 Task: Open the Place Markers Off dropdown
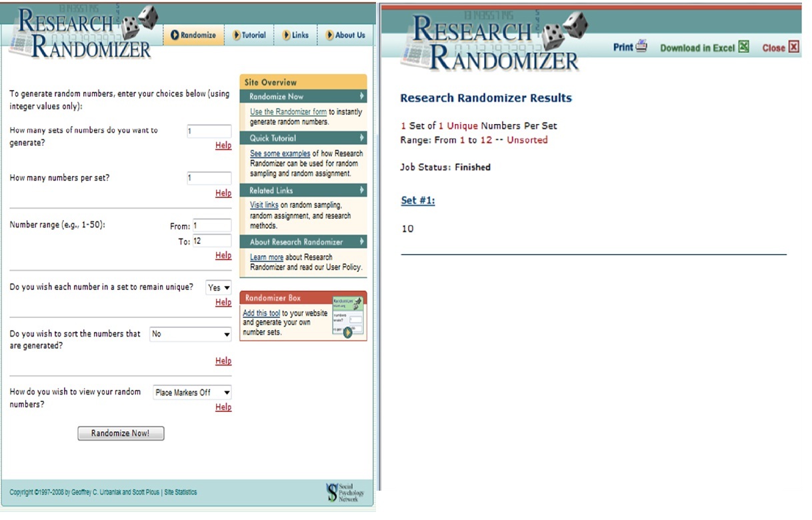(x=193, y=393)
